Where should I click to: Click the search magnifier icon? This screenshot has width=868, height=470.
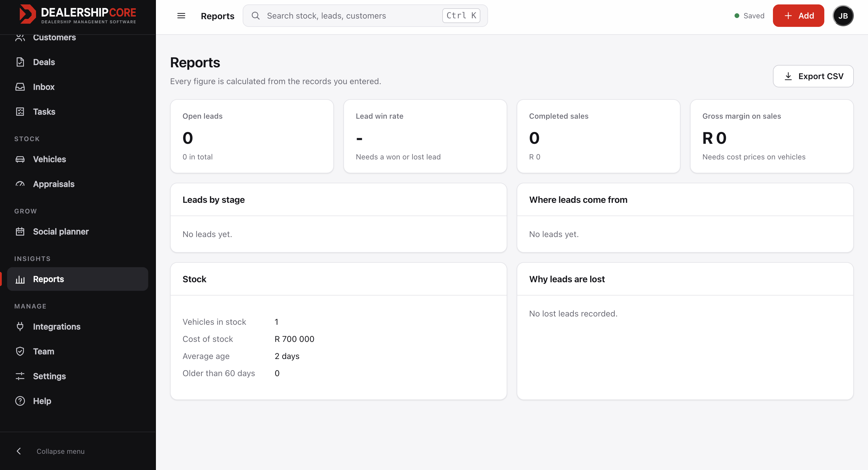tap(256, 16)
